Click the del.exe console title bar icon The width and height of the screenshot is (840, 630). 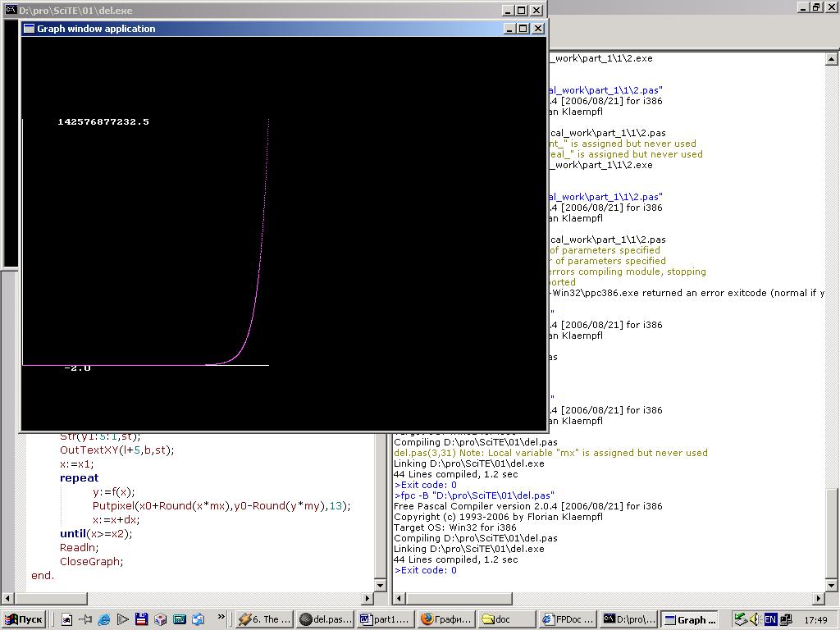[x=11, y=11]
